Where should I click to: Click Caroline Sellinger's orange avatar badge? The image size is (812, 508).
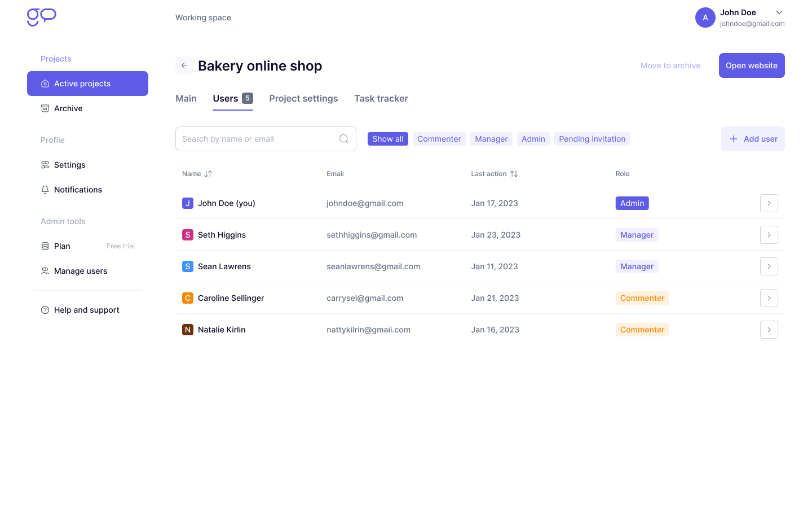coord(188,298)
